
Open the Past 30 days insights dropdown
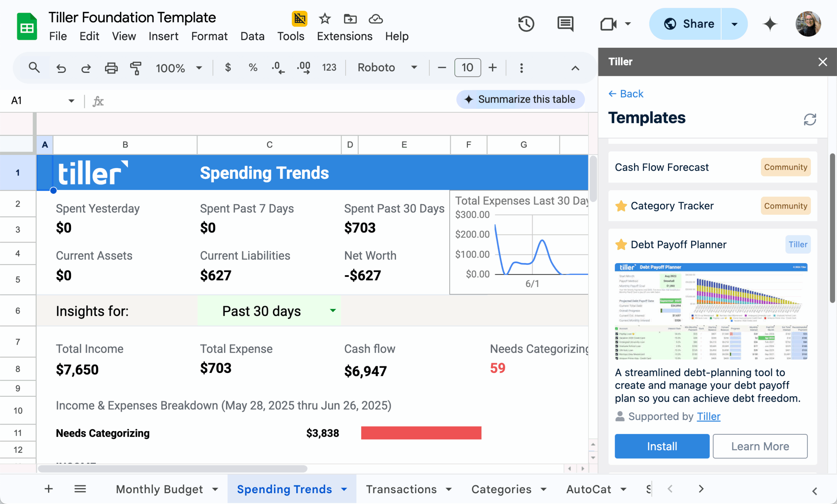(333, 311)
